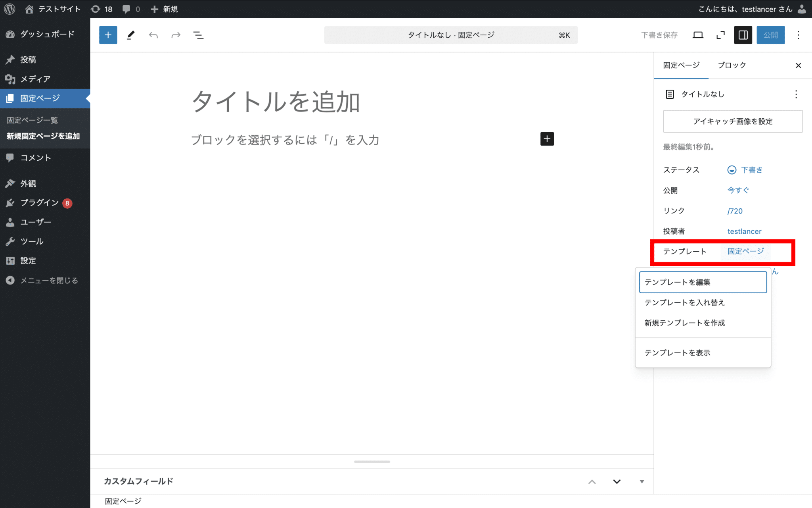Switch to the ブロック tab
Image resolution: width=812 pixels, height=508 pixels.
pos(732,65)
